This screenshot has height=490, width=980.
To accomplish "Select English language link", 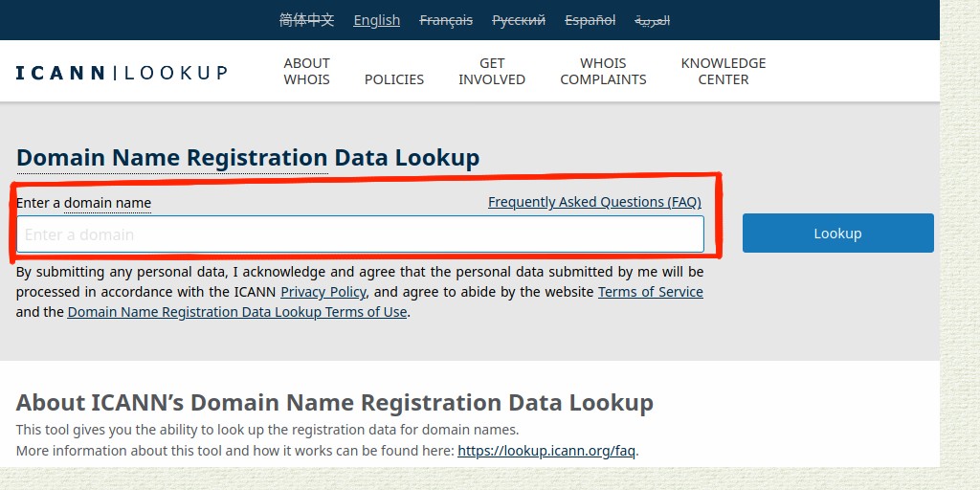I will point(377,21).
